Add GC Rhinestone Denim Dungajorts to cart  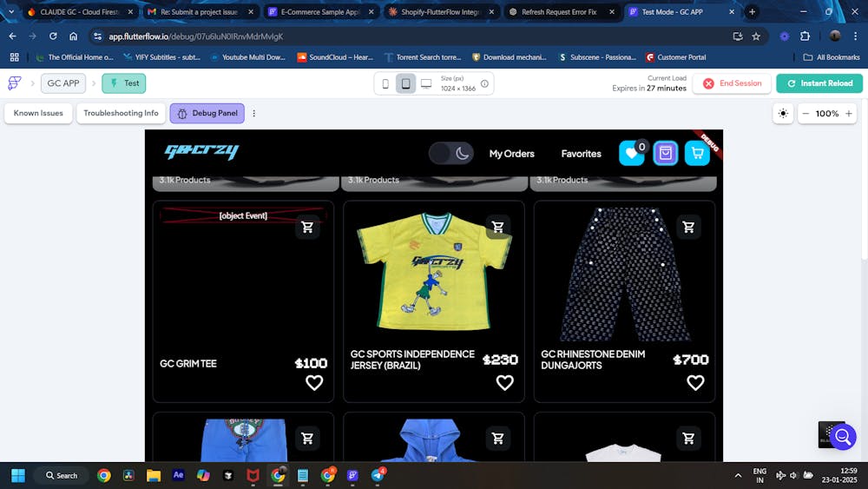click(688, 227)
